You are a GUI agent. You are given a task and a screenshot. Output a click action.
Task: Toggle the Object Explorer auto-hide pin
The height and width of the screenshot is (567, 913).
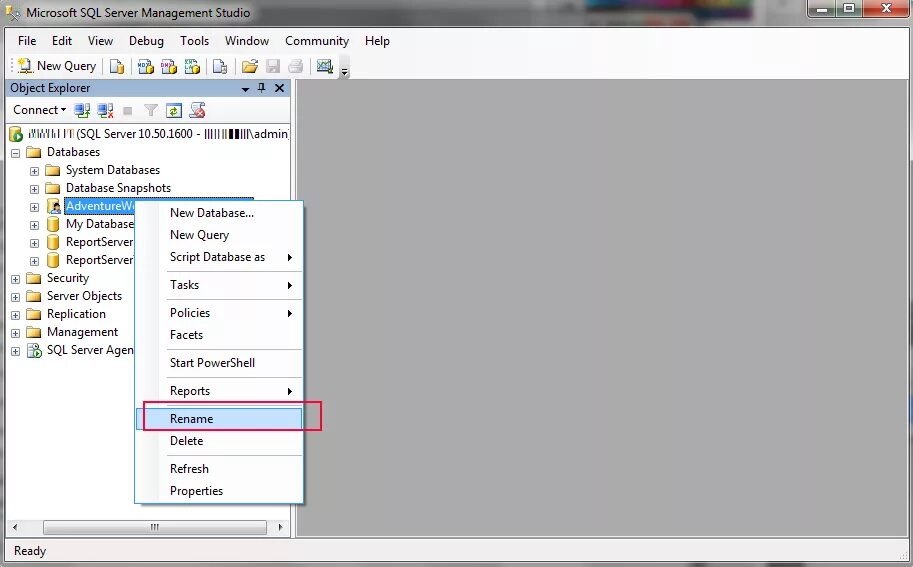(x=261, y=88)
